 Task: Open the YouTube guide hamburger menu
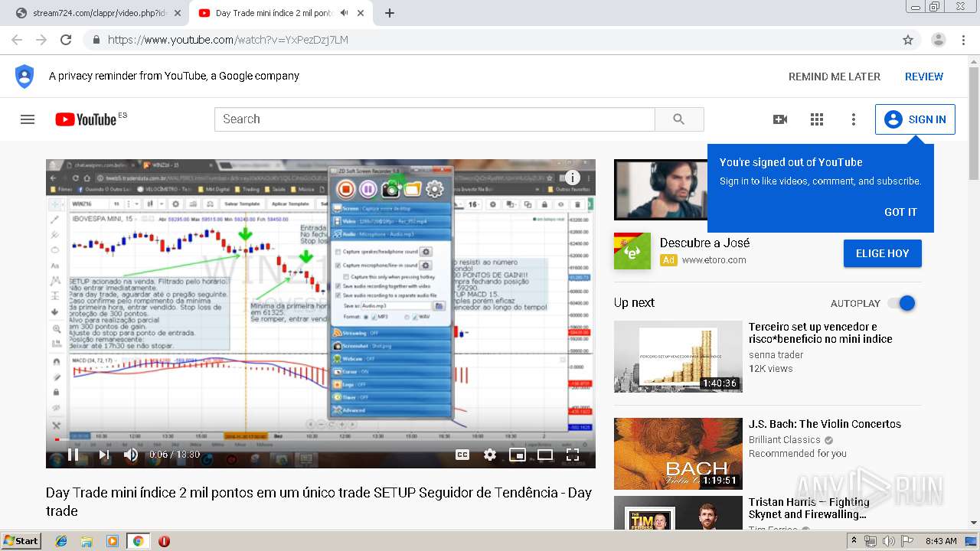point(28,119)
